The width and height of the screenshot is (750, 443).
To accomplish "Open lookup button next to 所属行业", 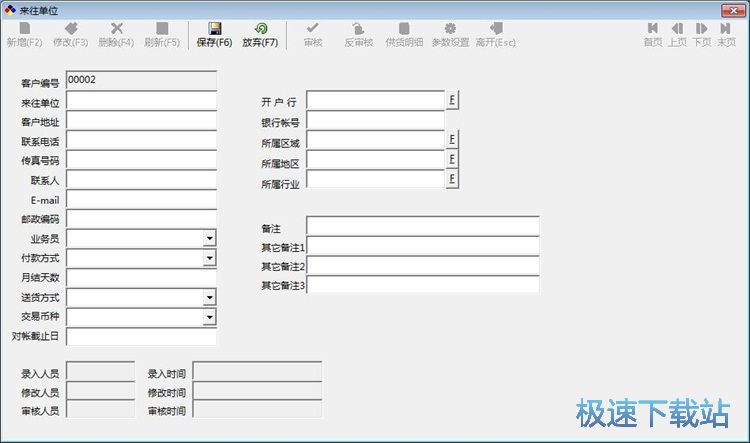I will pyautogui.click(x=452, y=179).
